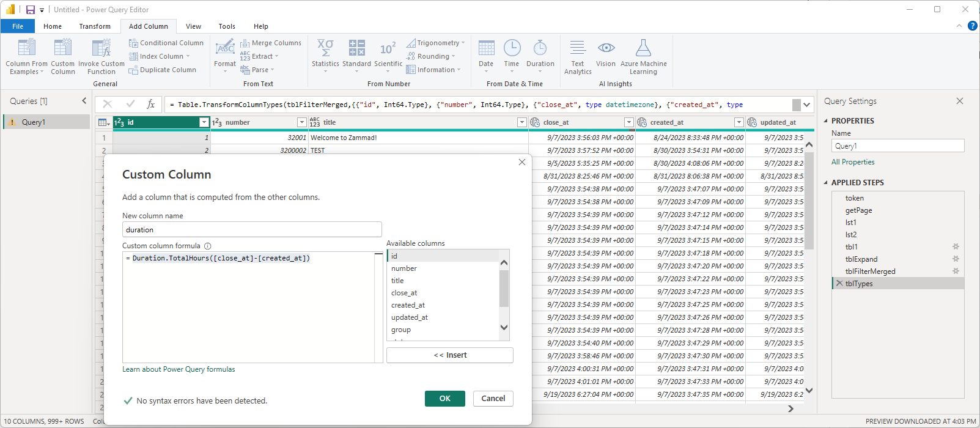Click Column From Examples icon
Viewport: 980px width, 428px height.
26,48
